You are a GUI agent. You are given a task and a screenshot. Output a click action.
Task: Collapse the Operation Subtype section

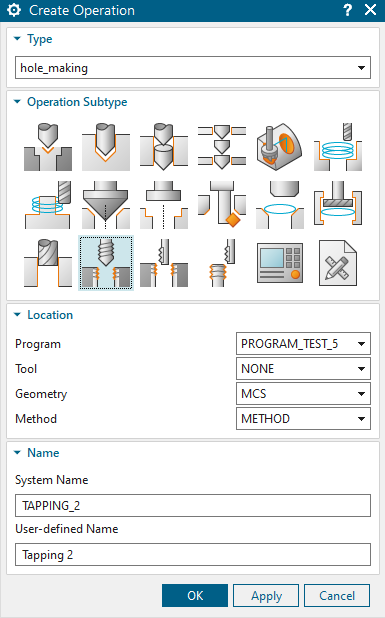[x=17, y=102]
